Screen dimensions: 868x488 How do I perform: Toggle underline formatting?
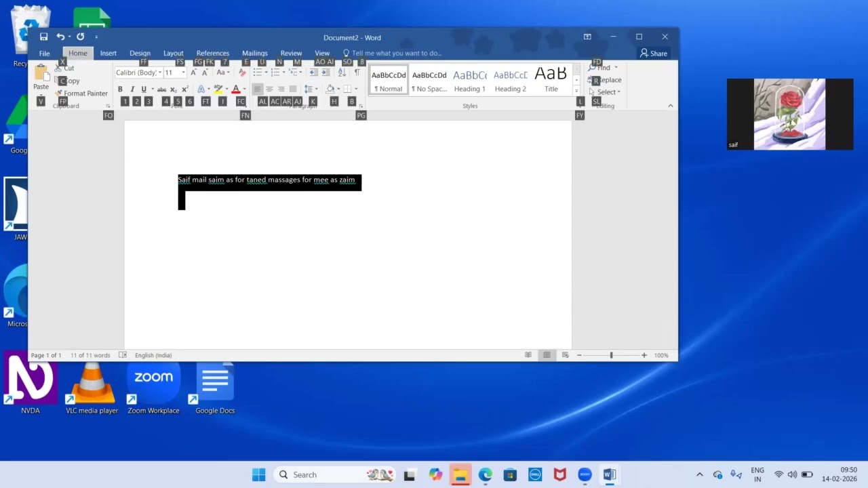coord(144,89)
